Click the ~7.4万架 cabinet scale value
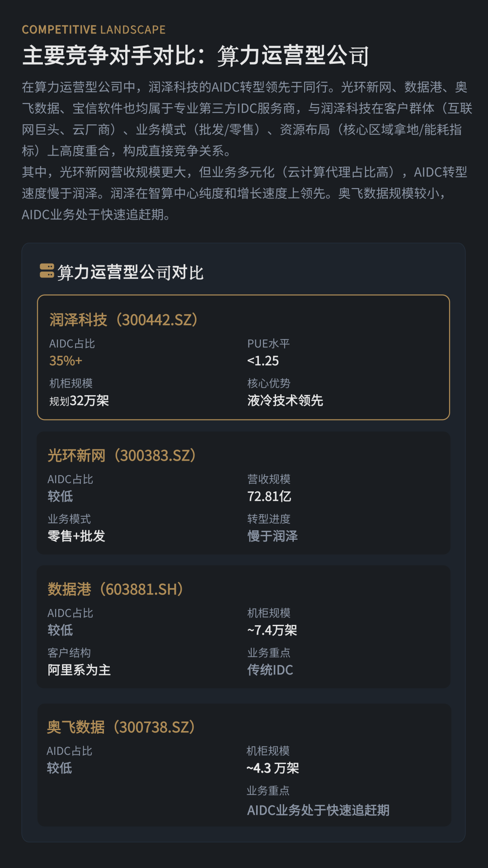Viewport: 488px width, 868px height. [x=272, y=630]
